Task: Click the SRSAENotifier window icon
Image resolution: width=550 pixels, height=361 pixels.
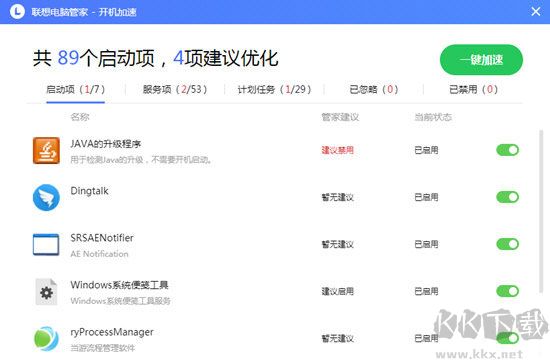Action: point(46,245)
